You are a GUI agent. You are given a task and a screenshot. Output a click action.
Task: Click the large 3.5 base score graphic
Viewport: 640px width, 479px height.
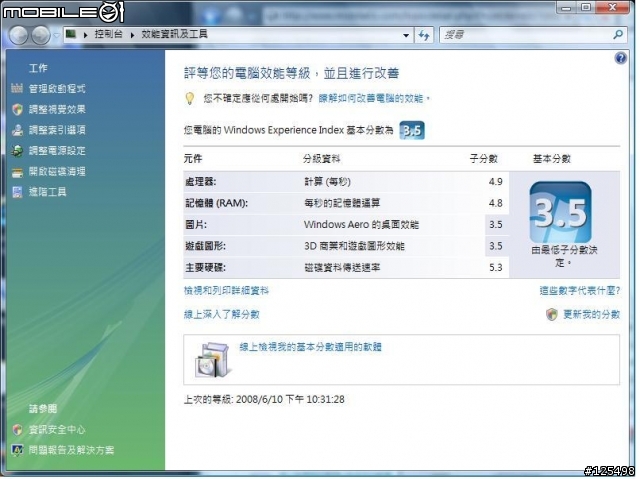[x=560, y=213]
